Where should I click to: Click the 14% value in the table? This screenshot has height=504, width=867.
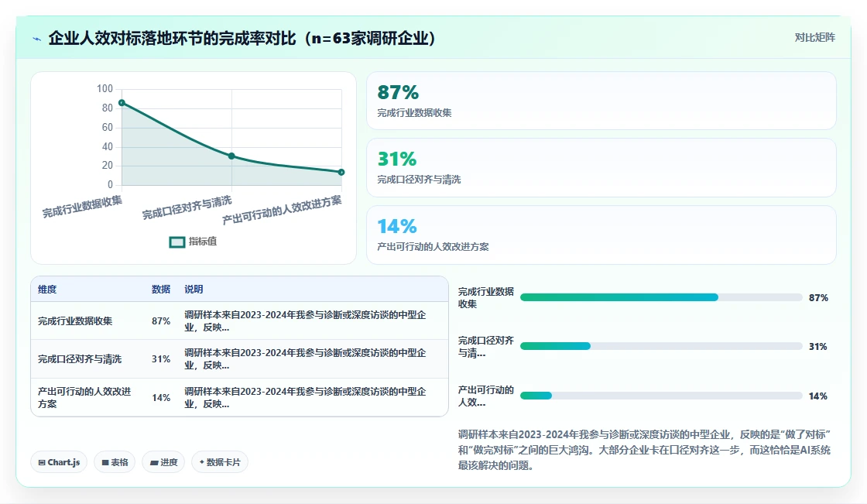161,398
